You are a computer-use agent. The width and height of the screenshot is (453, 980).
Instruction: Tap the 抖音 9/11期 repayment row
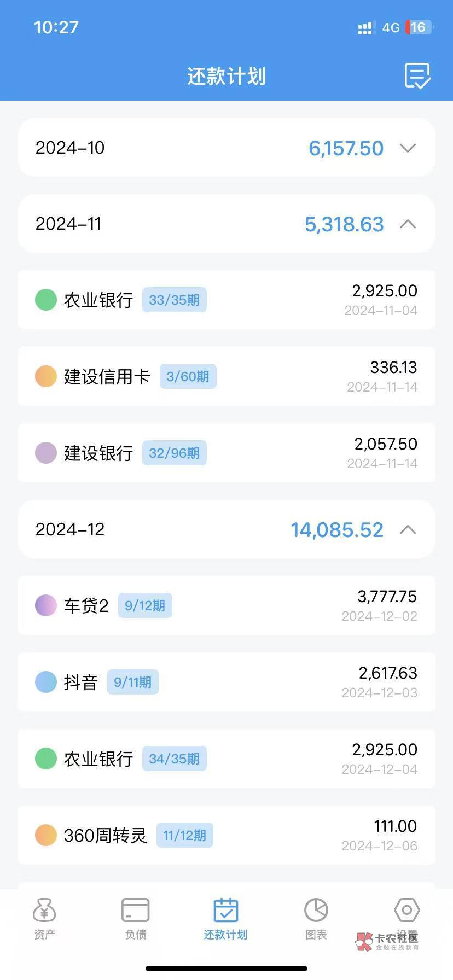pyautogui.click(x=226, y=682)
